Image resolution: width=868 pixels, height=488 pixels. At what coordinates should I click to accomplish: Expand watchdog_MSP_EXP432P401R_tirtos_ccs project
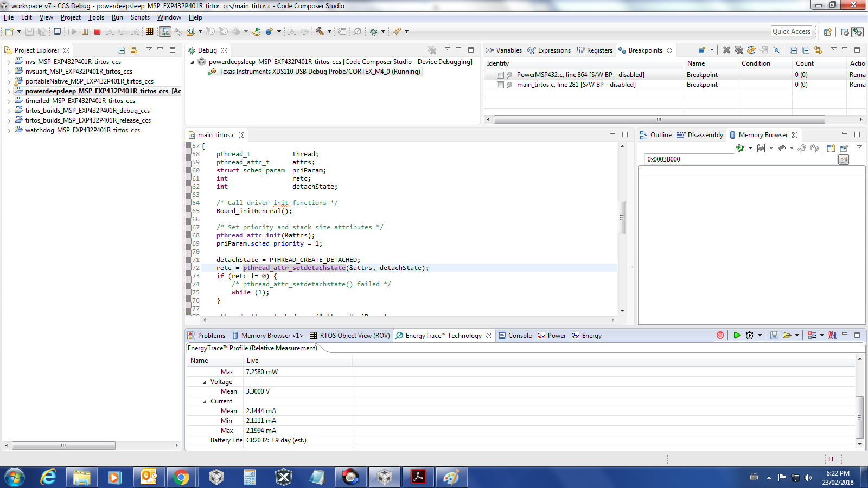pyautogui.click(x=9, y=130)
